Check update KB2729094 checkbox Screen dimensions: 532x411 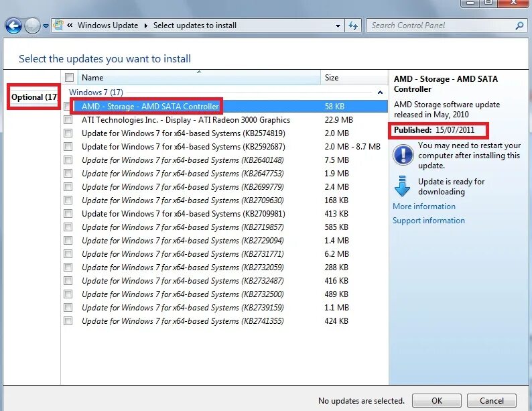coord(68,240)
